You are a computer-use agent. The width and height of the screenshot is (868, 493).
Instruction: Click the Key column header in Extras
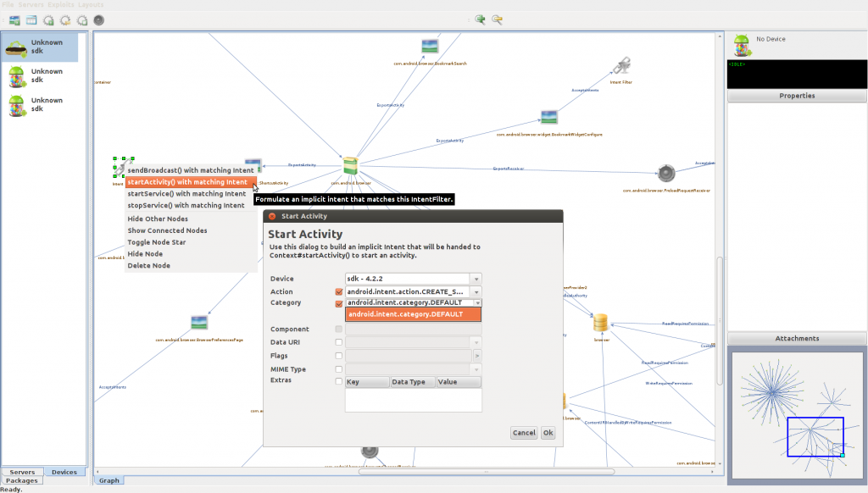click(x=367, y=382)
